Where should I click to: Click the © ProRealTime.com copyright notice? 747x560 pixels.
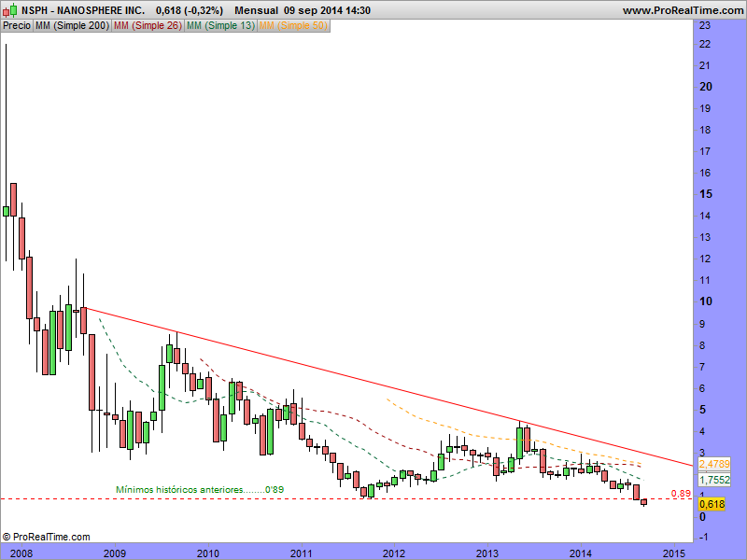47,537
